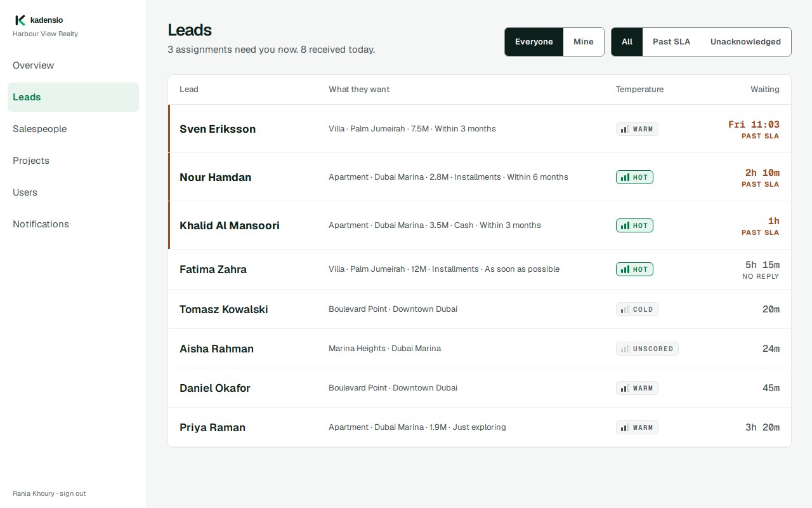Click "Marina Heights · Dubai Marina" text
The width and height of the screenshot is (812, 508).
(x=384, y=349)
